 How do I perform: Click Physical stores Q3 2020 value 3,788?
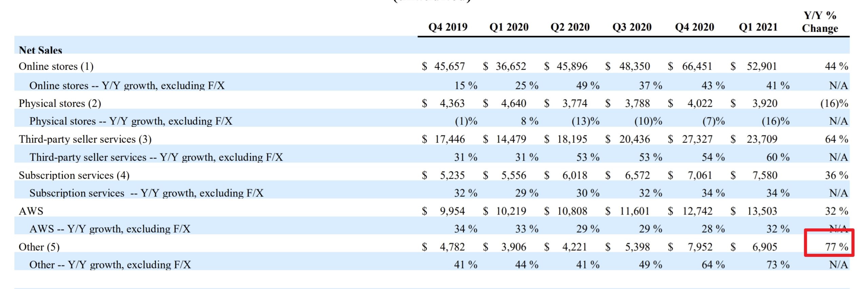[x=637, y=103]
